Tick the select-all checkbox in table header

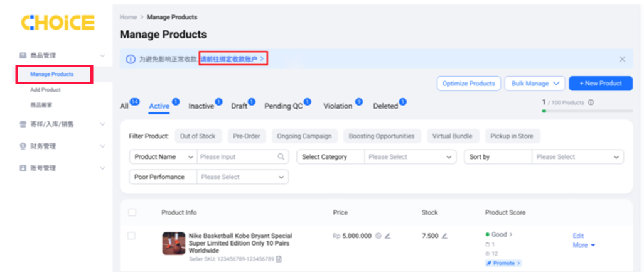pos(132,212)
